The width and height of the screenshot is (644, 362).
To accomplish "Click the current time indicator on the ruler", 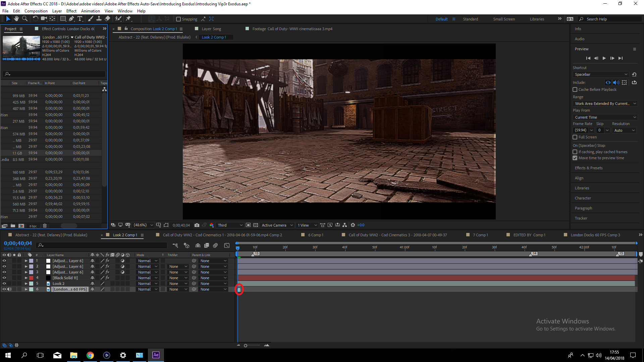I will (237, 248).
